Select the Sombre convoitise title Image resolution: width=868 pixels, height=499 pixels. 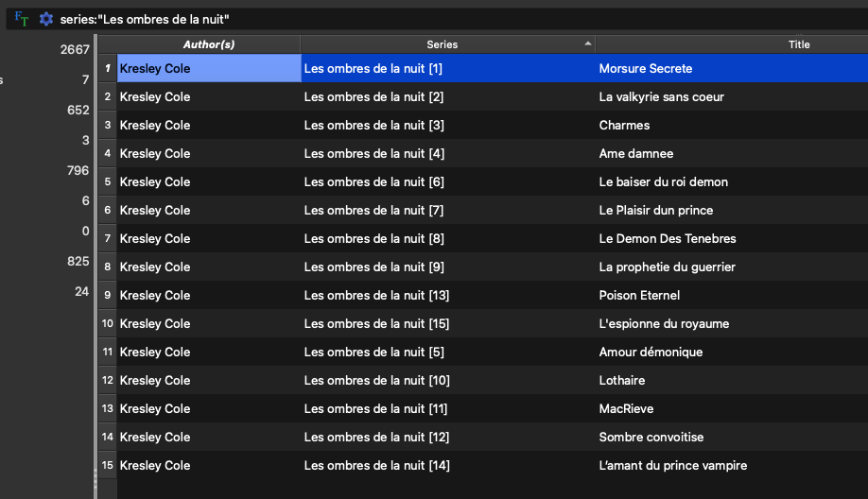click(651, 437)
